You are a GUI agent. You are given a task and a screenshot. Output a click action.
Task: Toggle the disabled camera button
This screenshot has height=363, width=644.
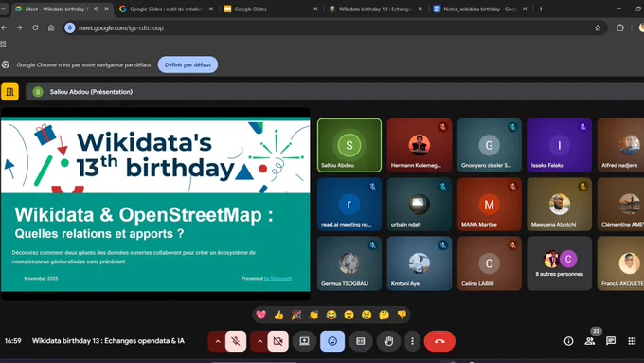pyautogui.click(x=278, y=341)
